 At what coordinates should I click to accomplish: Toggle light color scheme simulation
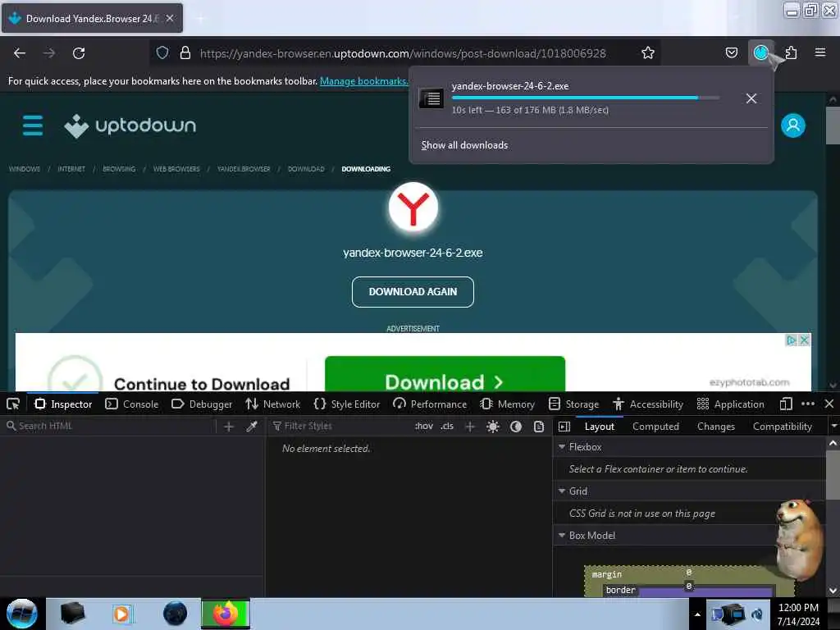tap(493, 427)
